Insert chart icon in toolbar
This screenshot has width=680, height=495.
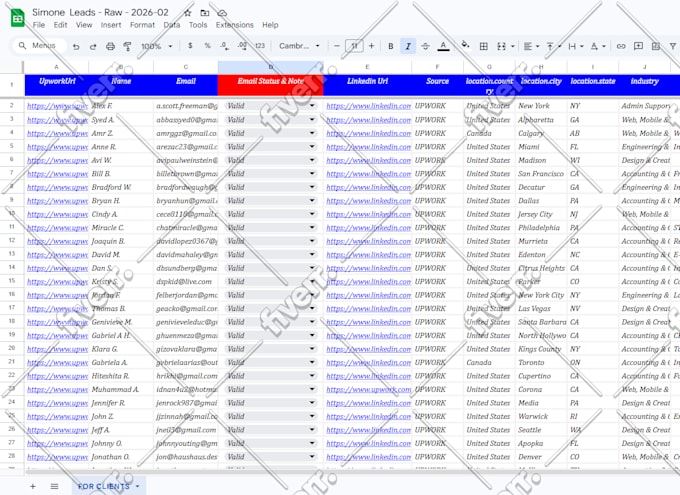(656, 46)
